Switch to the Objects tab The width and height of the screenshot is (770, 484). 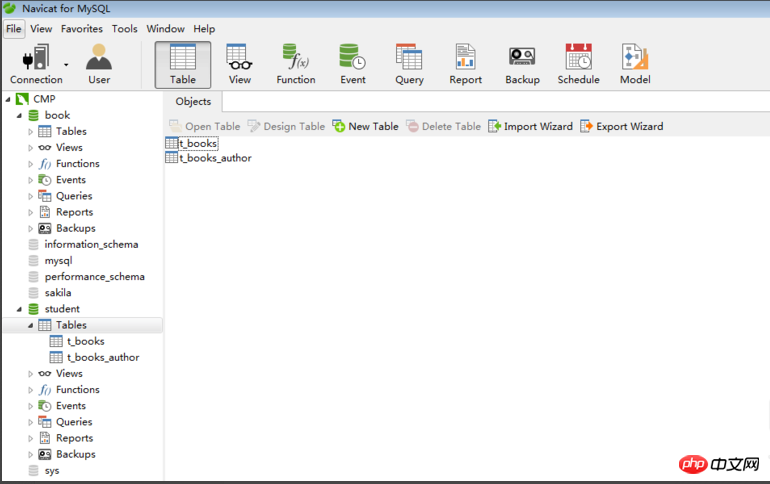(x=193, y=101)
